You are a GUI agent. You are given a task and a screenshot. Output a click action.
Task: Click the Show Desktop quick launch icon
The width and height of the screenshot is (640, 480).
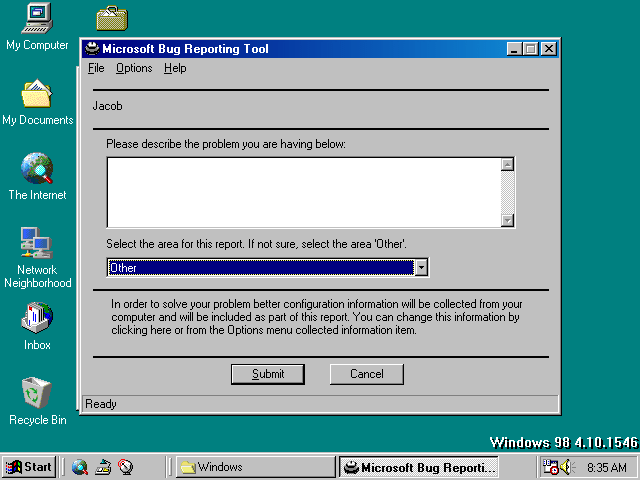tap(103, 467)
